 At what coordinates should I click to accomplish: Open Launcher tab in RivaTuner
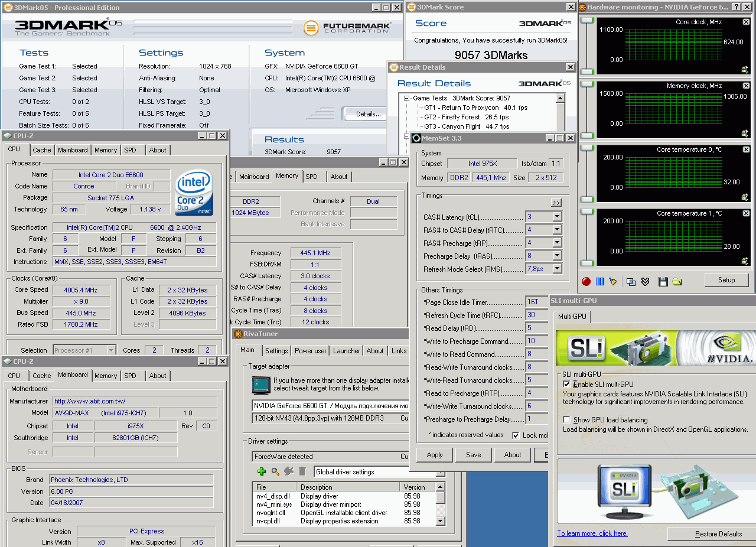point(347,350)
